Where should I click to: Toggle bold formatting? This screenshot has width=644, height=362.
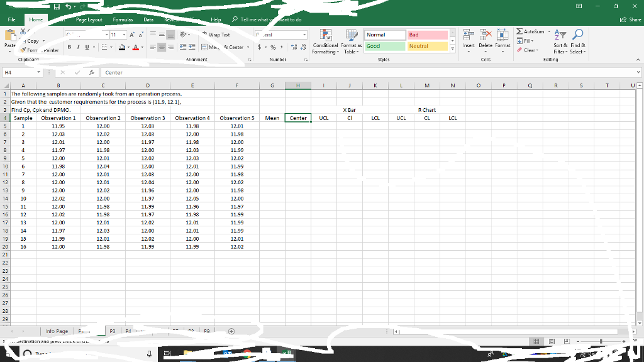click(68, 47)
